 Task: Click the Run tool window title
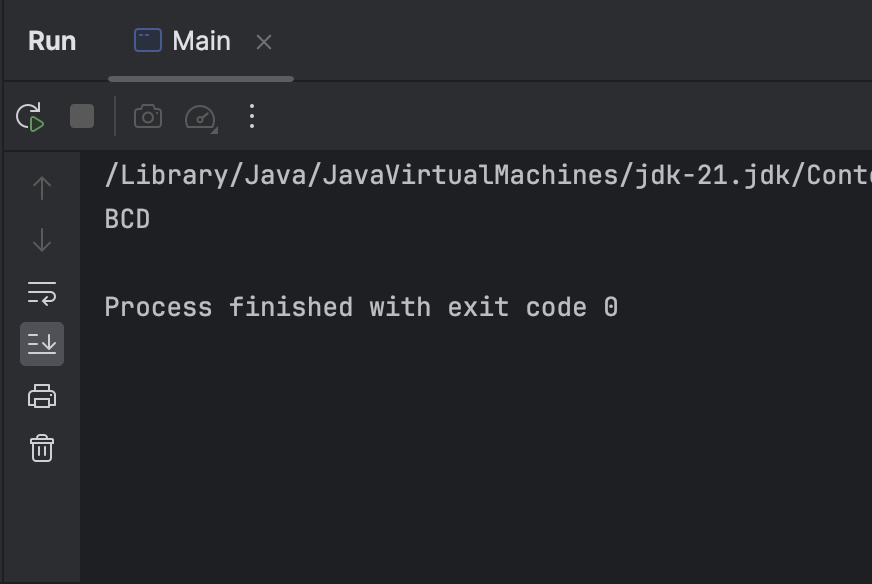coord(52,41)
